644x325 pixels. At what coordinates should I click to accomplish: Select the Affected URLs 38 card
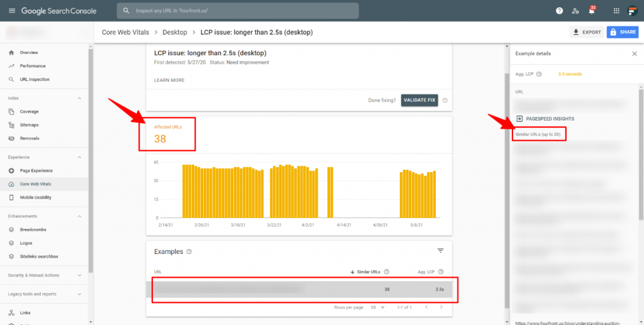(167, 134)
